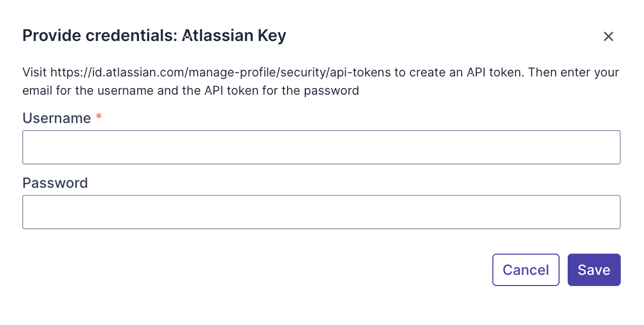
Task: Click the Password field label
Action: [55, 183]
